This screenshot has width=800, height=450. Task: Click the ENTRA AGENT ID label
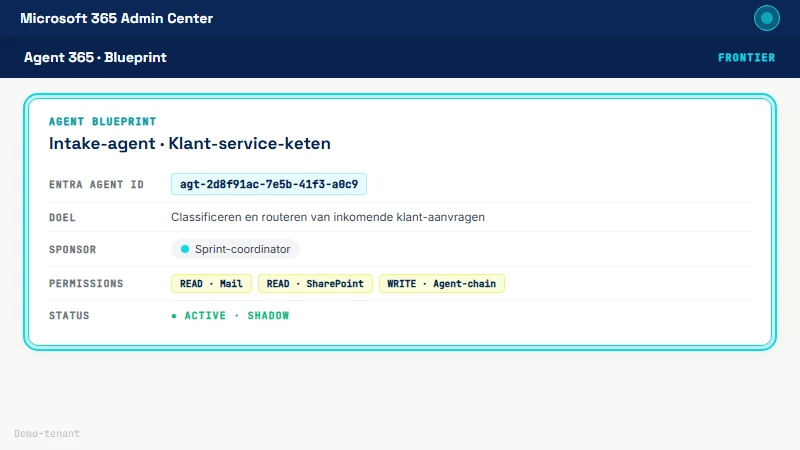[96, 185]
